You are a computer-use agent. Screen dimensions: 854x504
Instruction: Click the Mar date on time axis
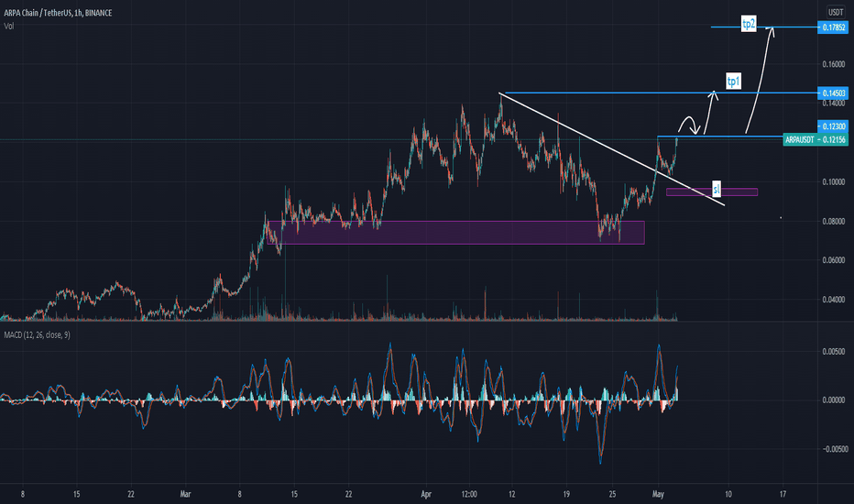[186, 494]
